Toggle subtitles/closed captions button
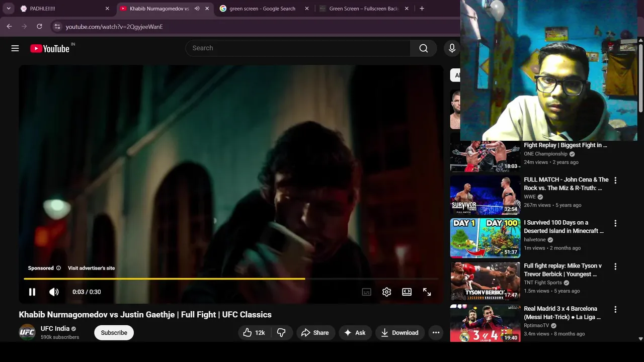 pyautogui.click(x=366, y=292)
